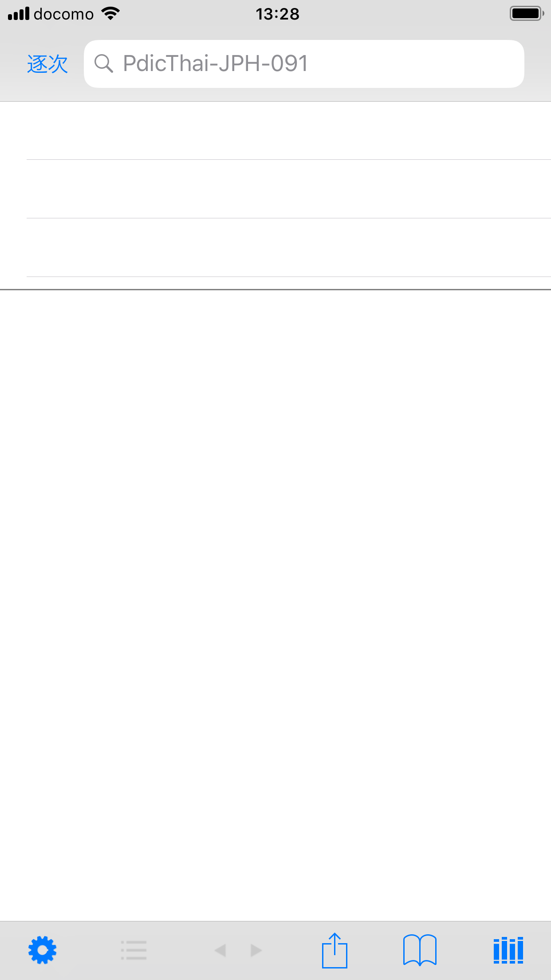Tap the 逐次 search mode button
This screenshot has width=551, height=980.
(x=47, y=64)
